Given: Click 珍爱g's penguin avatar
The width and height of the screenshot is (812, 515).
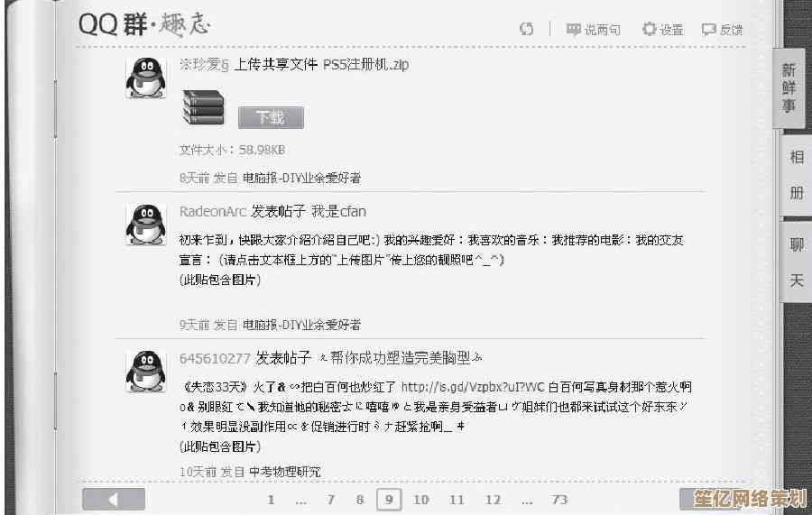Looking at the screenshot, I should tap(146, 78).
